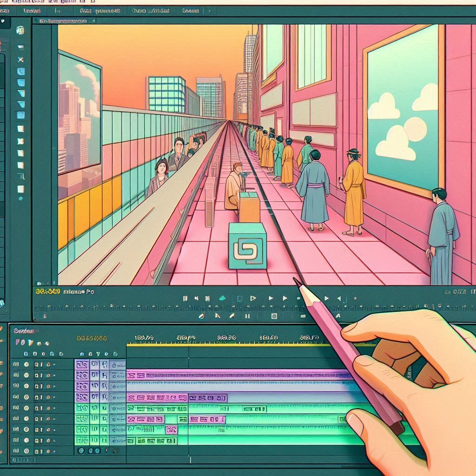
Task: Click the video preview frame showing the pink street
Action: pyautogui.click(x=267, y=155)
